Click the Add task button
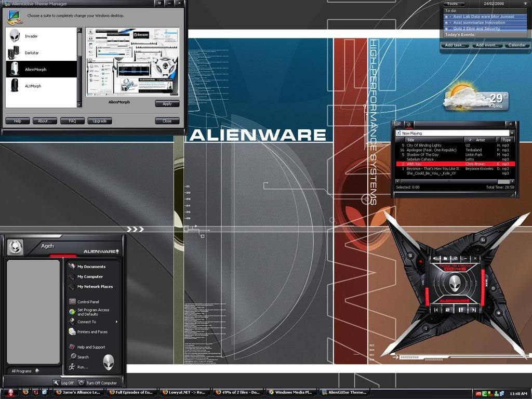The image size is (532, 399). [455, 45]
